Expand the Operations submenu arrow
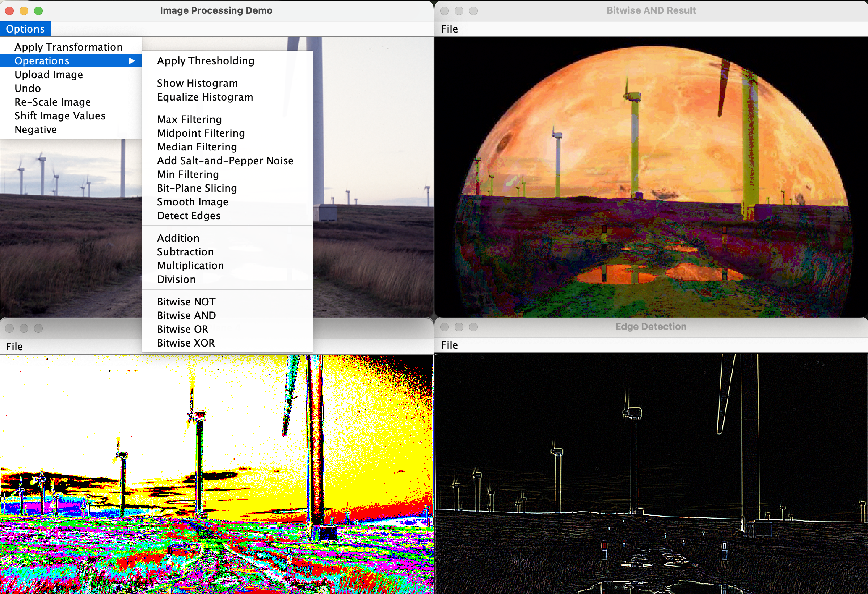This screenshot has height=594, width=868. 132,60
